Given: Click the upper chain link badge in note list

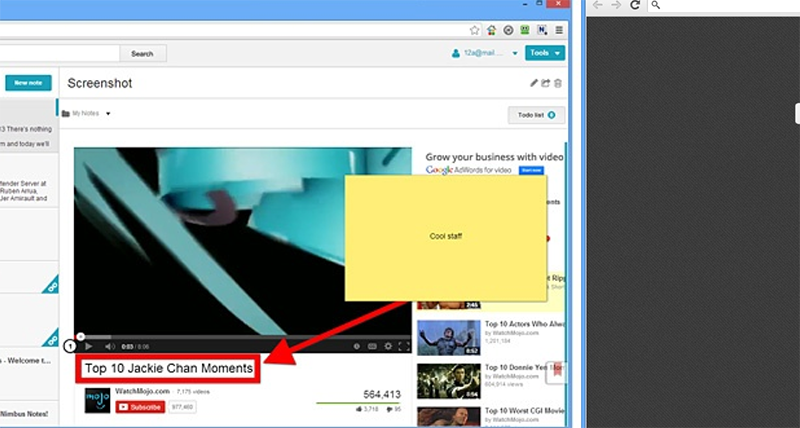Looking at the screenshot, I should pos(52,286).
